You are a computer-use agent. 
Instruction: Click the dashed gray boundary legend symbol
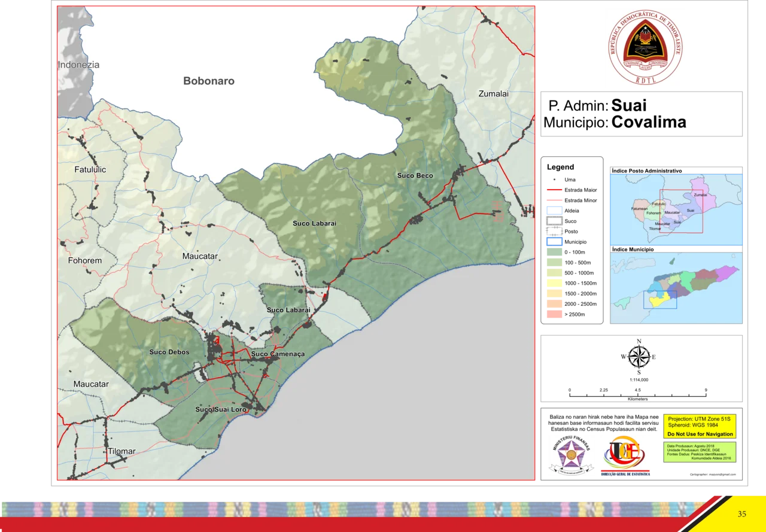pos(555,221)
